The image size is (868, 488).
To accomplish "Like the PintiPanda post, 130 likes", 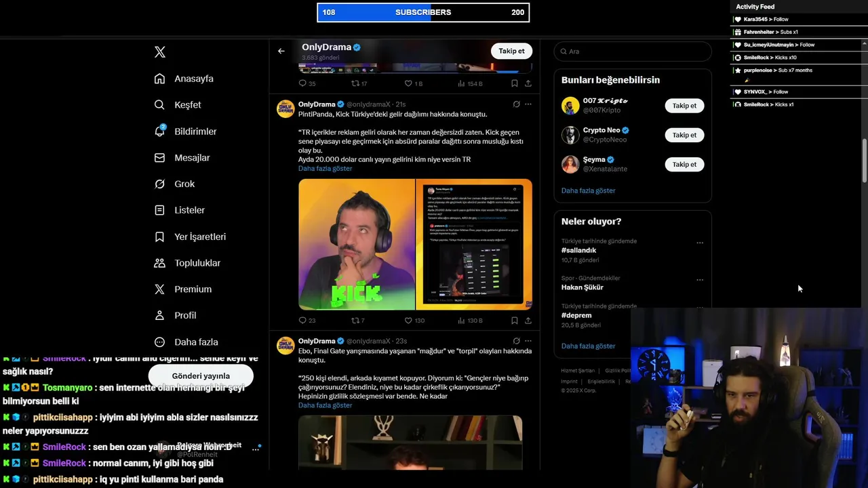I will coord(414,321).
